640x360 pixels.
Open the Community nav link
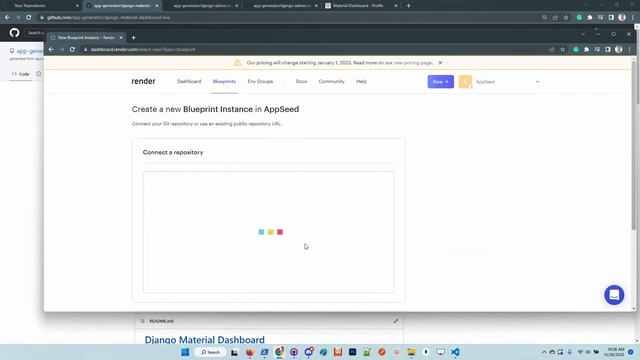click(331, 82)
